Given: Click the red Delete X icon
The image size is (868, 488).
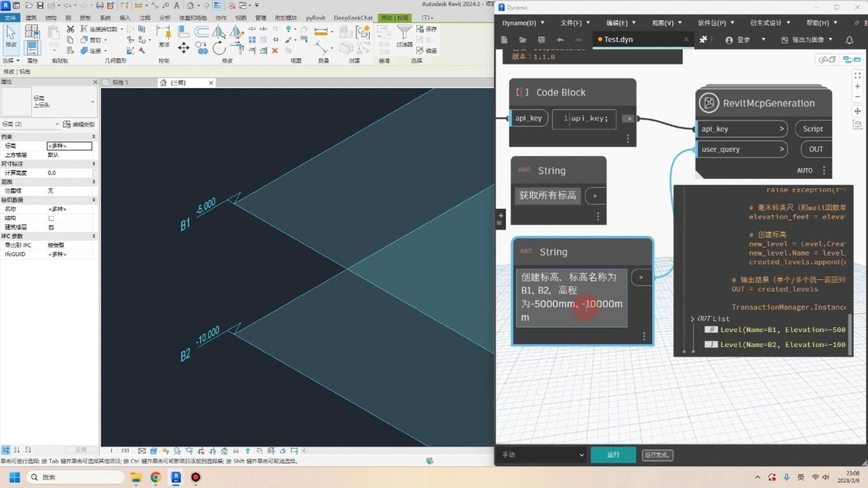Looking at the screenshot, I should [x=274, y=51].
